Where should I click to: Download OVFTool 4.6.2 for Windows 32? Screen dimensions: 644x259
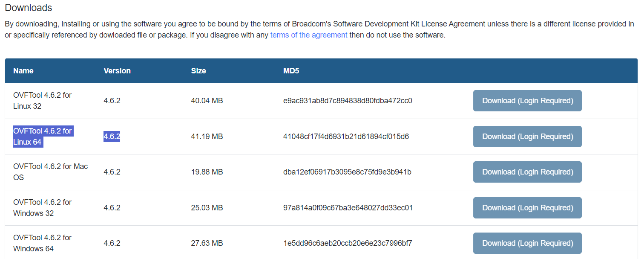[x=527, y=208]
